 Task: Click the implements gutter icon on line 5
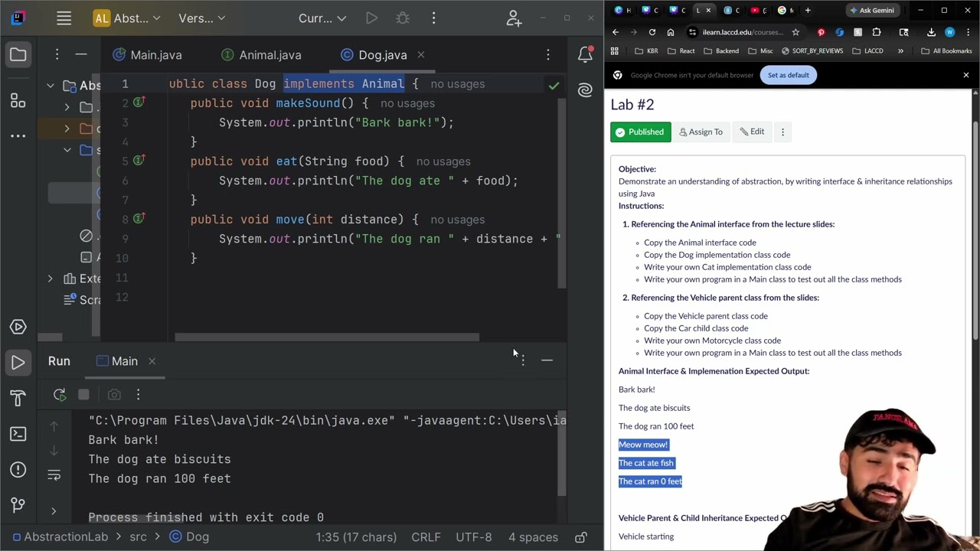pos(139,160)
